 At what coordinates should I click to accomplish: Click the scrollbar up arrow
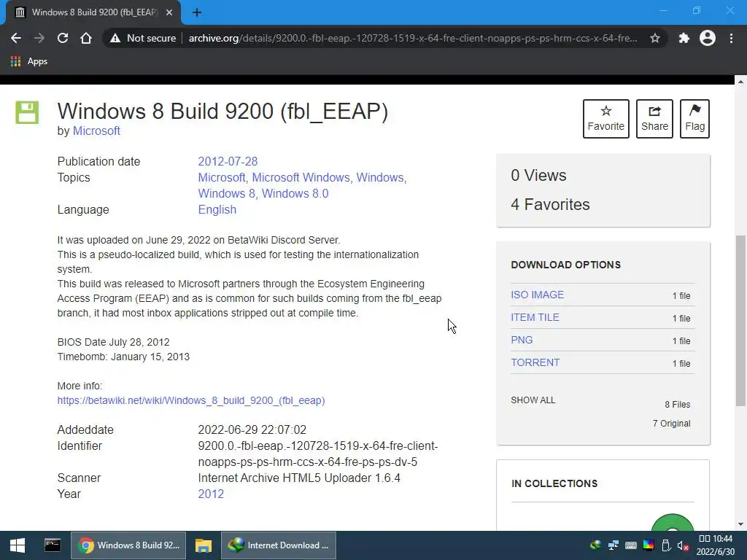pos(740,82)
